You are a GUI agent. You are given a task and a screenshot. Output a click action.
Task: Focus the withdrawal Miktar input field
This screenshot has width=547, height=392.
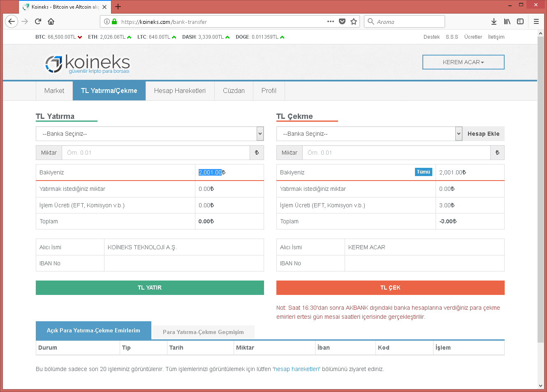click(396, 153)
